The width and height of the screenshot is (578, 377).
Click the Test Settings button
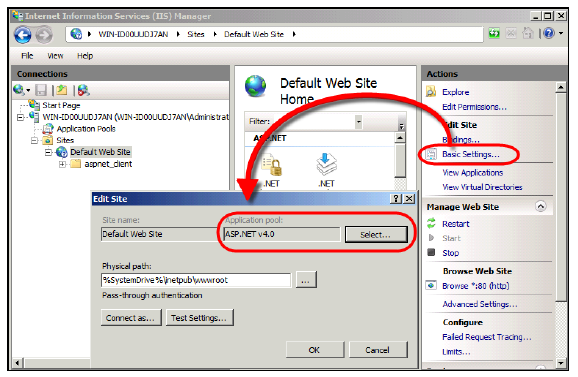pyautogui.click(x=199, y=318)
